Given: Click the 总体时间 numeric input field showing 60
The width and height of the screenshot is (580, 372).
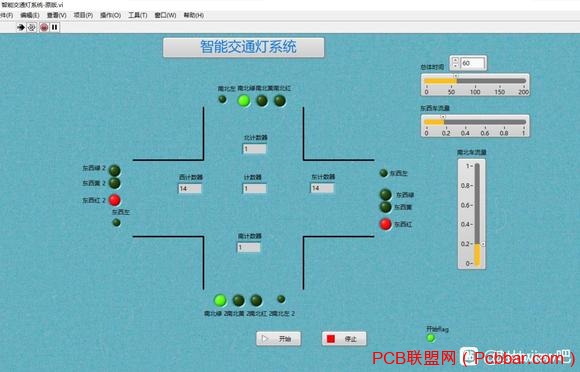Looking at the screenshot, I should tap(472, 63).
